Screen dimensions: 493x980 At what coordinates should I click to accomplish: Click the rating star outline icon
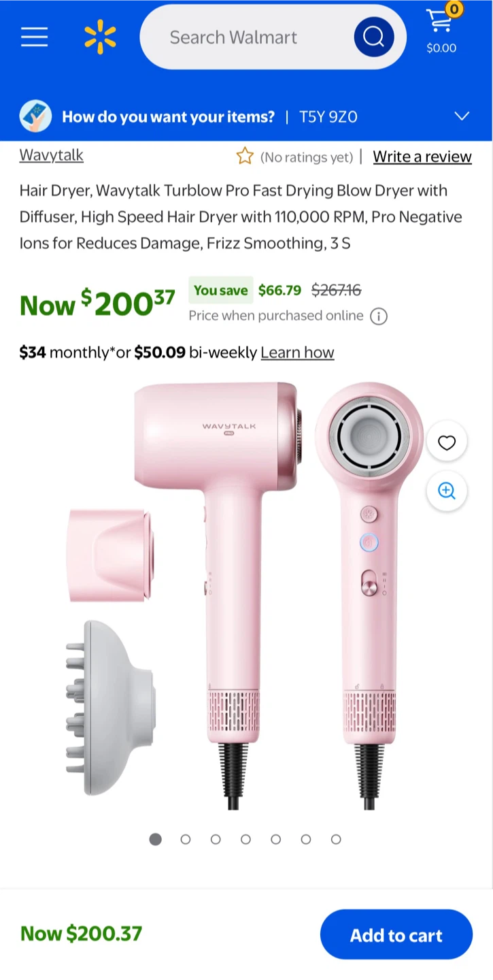(x=245, y=157)
